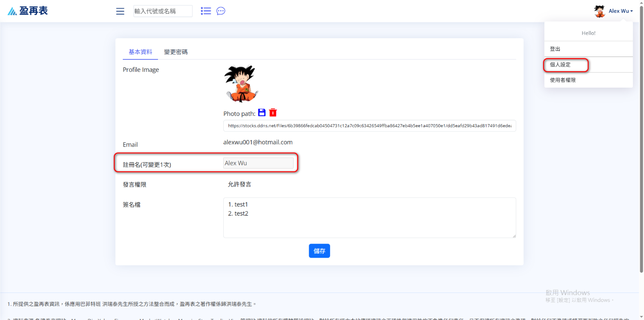Save the photo path with disk icon
The image size is (644, 320).
(x=261, y=113)
